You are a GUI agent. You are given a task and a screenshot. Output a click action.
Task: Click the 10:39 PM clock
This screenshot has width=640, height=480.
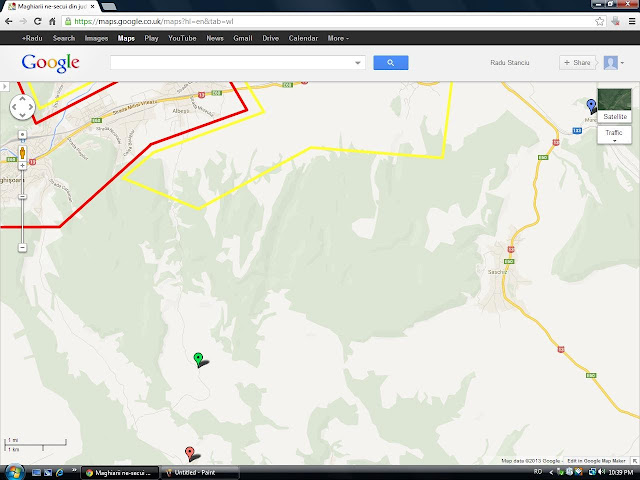621,472
